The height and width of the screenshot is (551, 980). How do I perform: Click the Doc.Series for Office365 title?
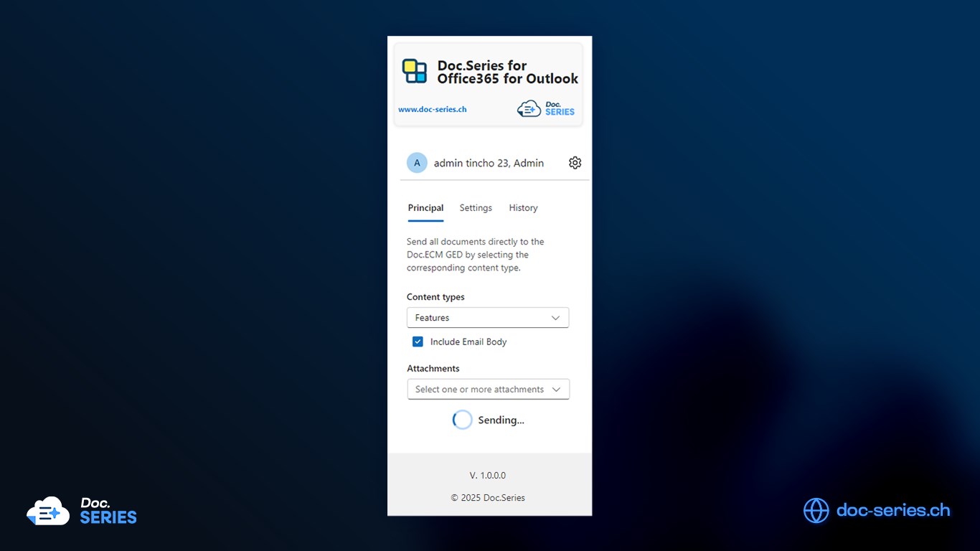click(x=508, y=72)
